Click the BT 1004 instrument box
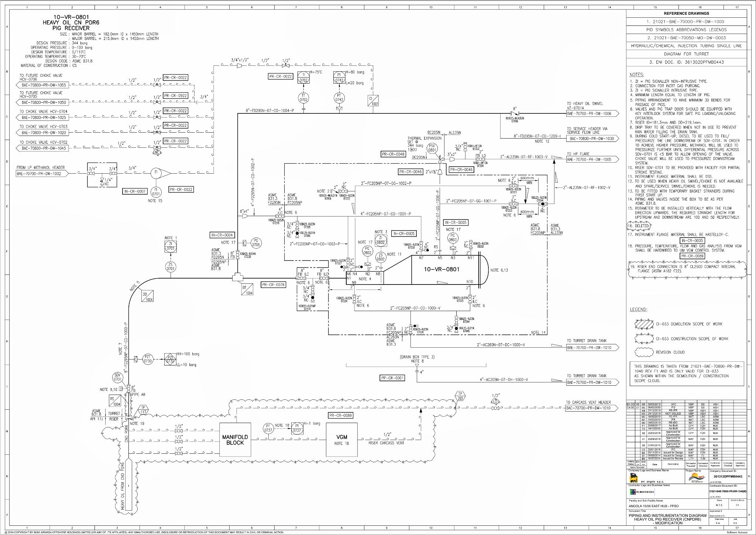The image size is (756, 535). point(247,289)
